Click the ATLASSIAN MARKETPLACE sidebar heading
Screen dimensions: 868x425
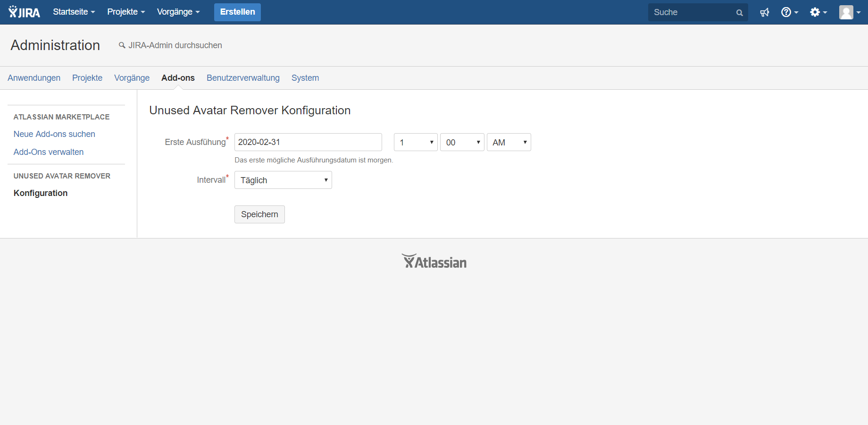click(x=62, y=117)
